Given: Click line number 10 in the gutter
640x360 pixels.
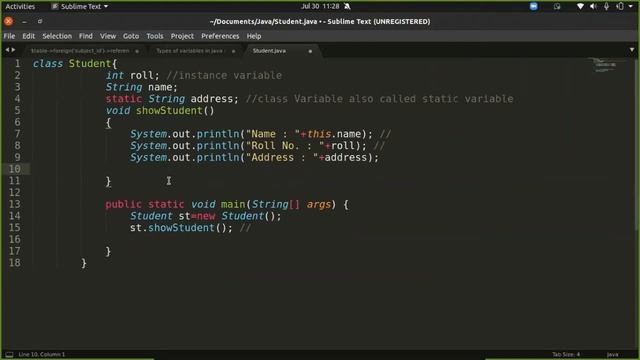Looking at the screenshot, I should click(14, 169).
